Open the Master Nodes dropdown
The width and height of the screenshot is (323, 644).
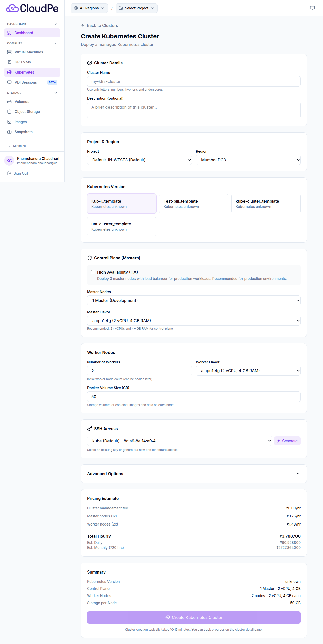194,300
